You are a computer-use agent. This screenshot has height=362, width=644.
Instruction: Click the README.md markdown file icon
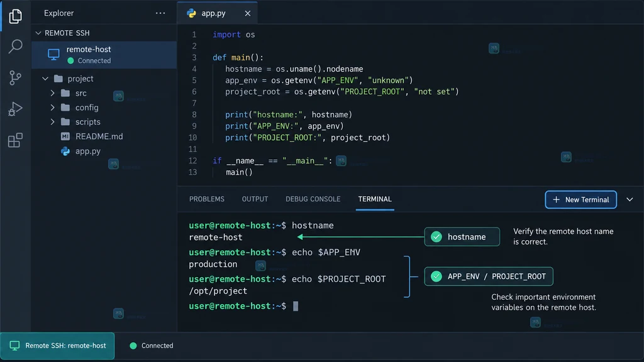point(65,136)
